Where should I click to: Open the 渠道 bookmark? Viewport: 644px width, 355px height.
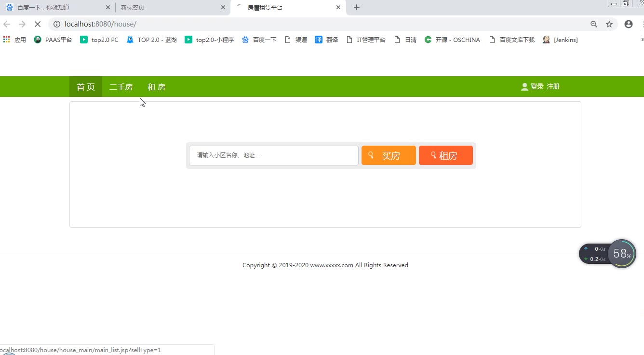click(x=296, y=40)
